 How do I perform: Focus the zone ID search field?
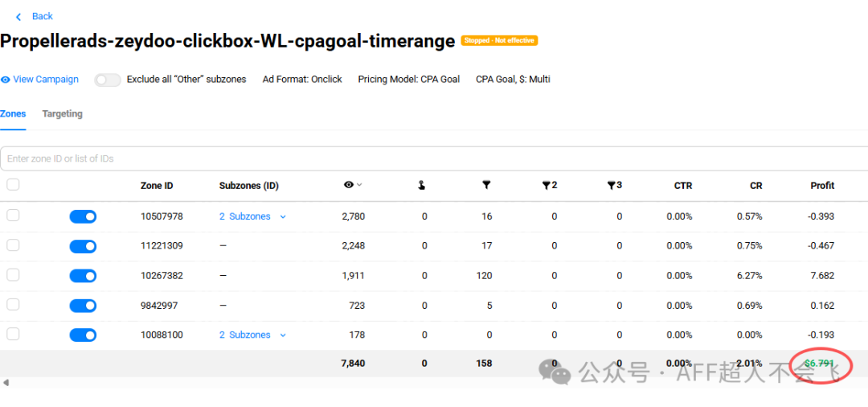(x=434, y=158)
